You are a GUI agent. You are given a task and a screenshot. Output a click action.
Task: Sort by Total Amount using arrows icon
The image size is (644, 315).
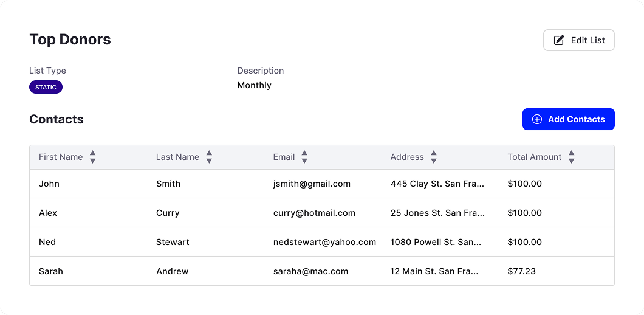click(x=571, y=157)
